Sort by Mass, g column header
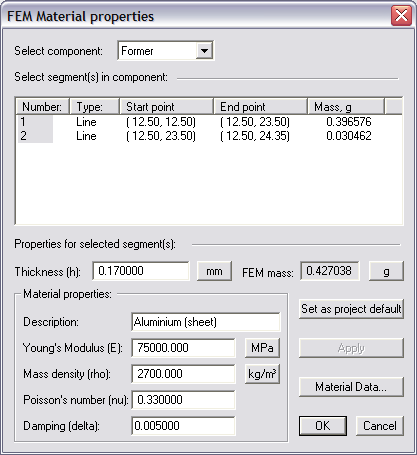This screenshot has height=455, width=417. click(x=346, y=107)
